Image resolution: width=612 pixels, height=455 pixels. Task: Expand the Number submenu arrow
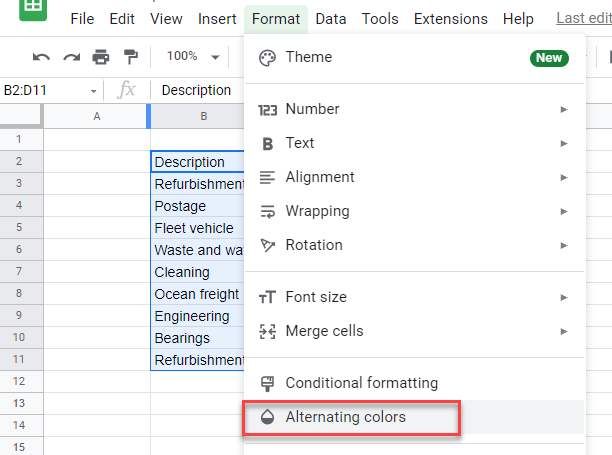[564, 109]
